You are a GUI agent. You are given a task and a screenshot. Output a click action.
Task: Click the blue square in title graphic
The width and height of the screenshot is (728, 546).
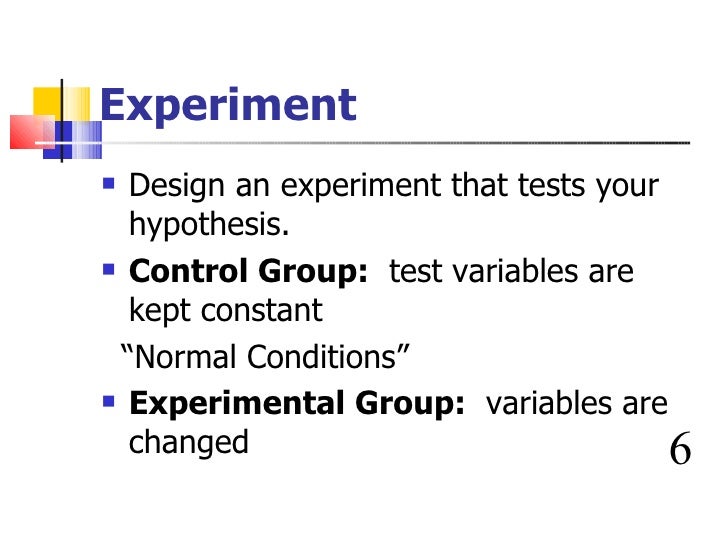58,140
